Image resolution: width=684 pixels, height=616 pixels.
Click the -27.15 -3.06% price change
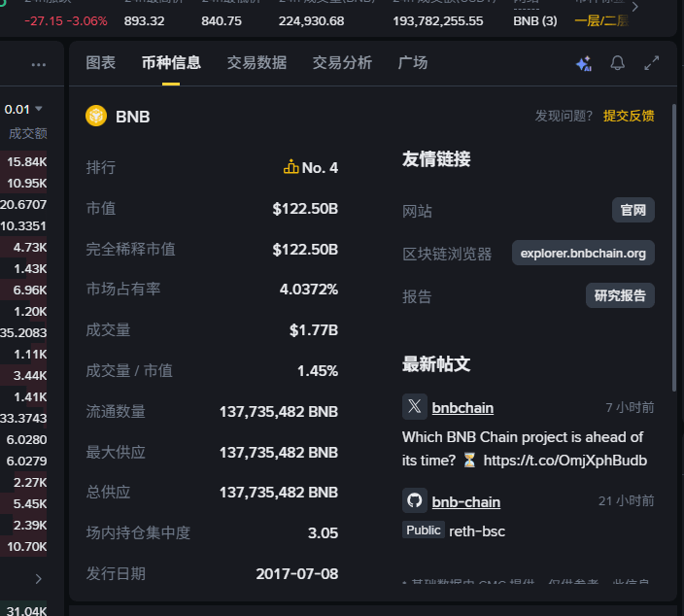click(x=66, y=21)
